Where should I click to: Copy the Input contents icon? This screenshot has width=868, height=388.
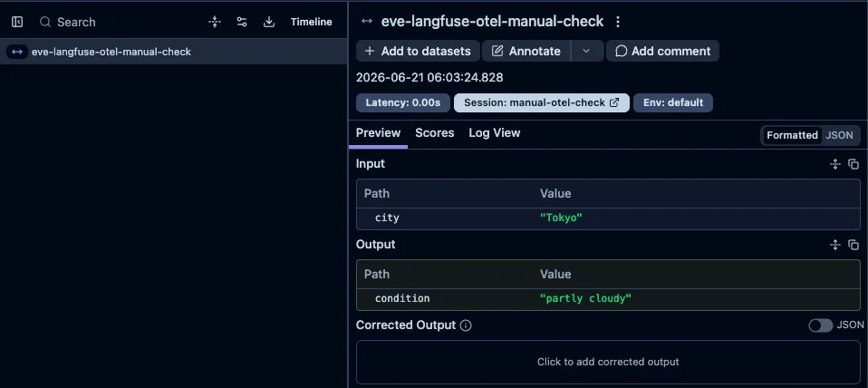pos(854,164)
